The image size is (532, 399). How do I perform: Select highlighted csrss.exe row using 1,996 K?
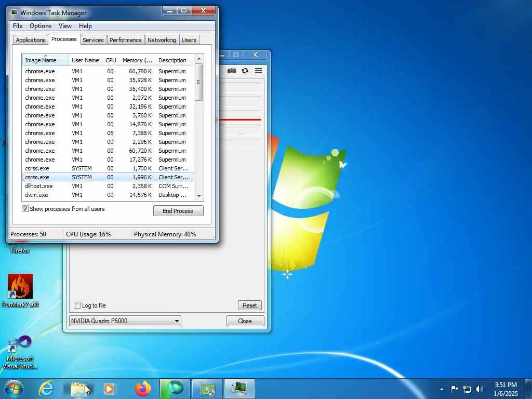pos(108,177)
